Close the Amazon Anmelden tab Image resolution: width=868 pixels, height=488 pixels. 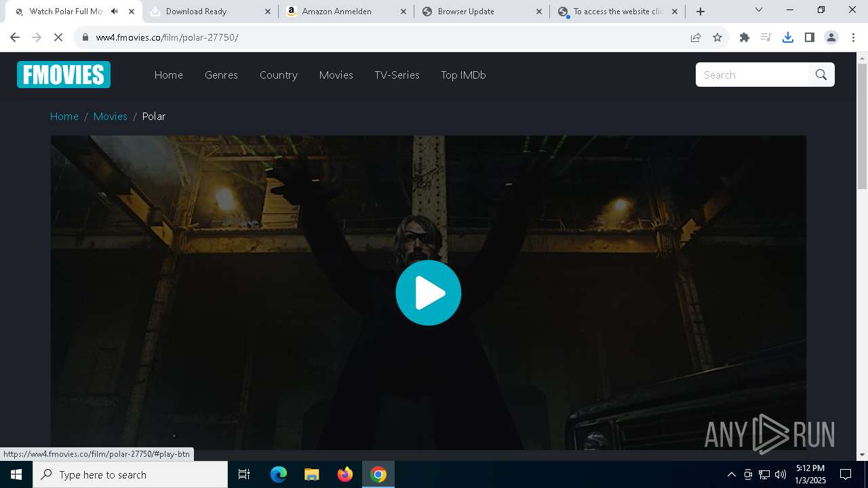(403, 12)
